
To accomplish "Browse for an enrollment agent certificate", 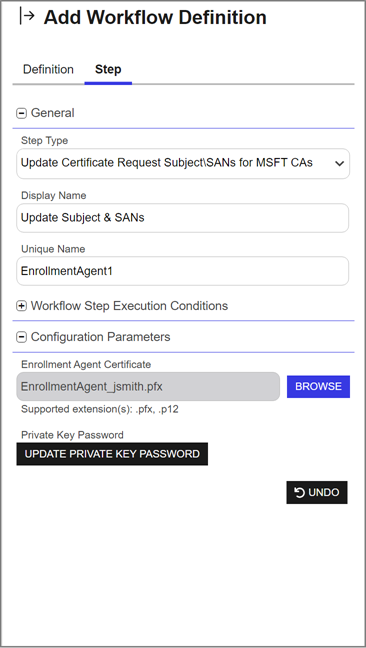I will pyautogui.click(x=318, y=387).
